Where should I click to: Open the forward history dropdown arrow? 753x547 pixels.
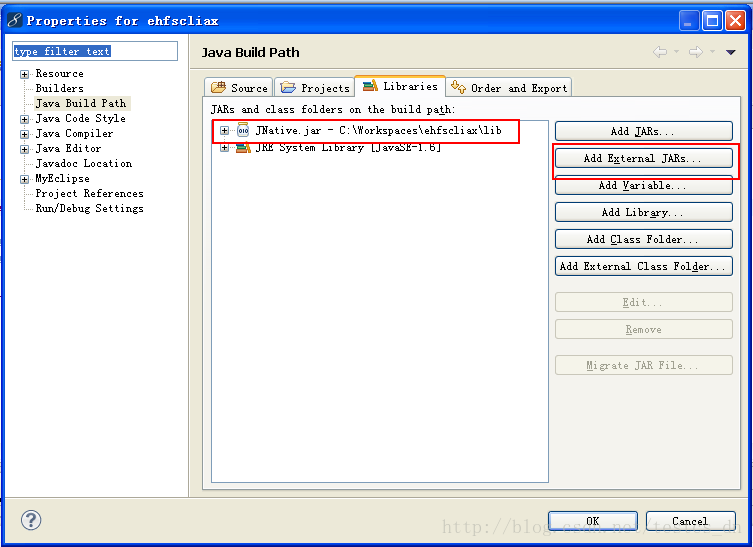click(712, 51)
